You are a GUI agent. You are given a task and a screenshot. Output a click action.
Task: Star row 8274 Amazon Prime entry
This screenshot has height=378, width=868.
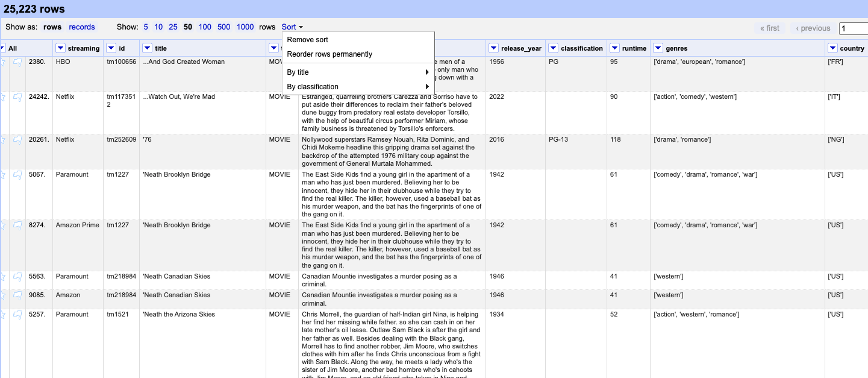[x=4, y=225]
